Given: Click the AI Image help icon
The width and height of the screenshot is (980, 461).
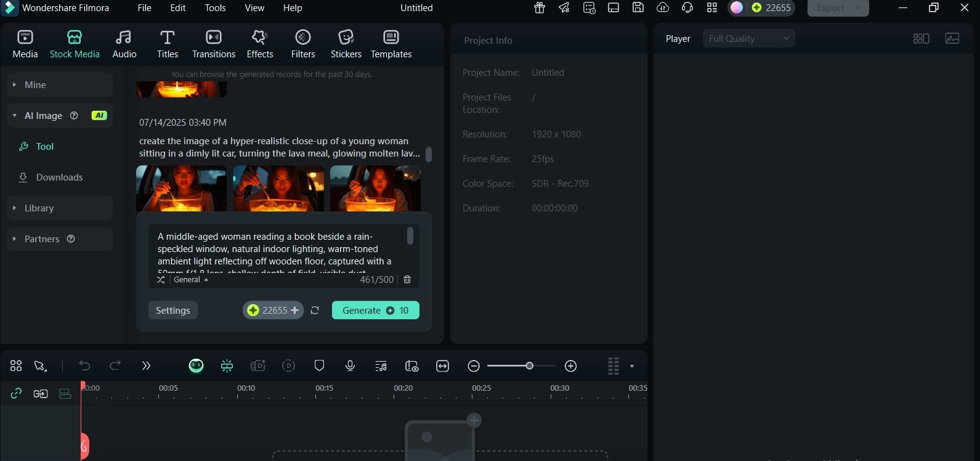Looking at the screenshot, I should 74,115.
